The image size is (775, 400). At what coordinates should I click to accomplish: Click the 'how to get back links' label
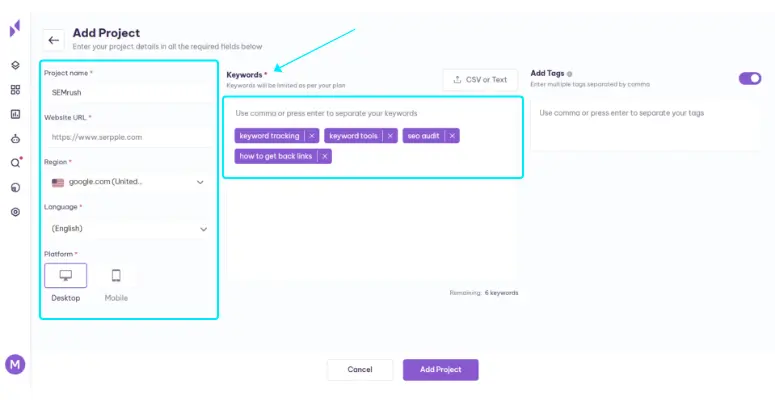(276, 156)
